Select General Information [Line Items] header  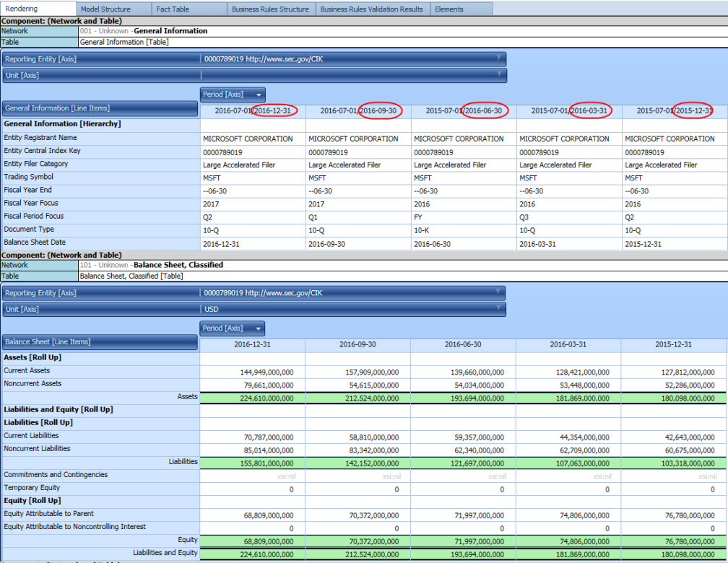(x=100, y=108)
